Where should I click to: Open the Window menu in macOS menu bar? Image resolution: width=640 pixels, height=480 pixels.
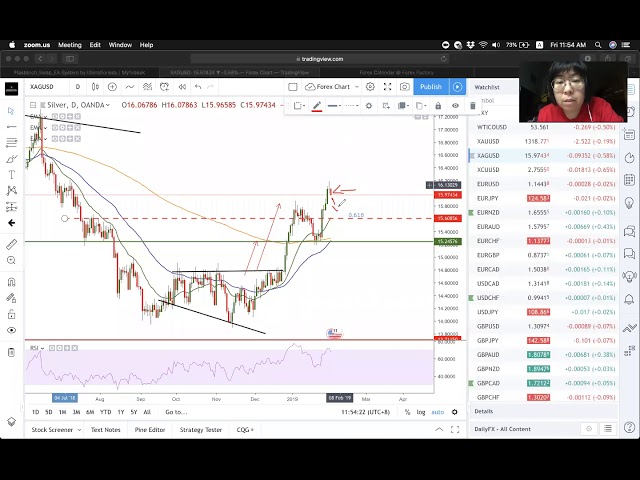[x=120, y=45]
